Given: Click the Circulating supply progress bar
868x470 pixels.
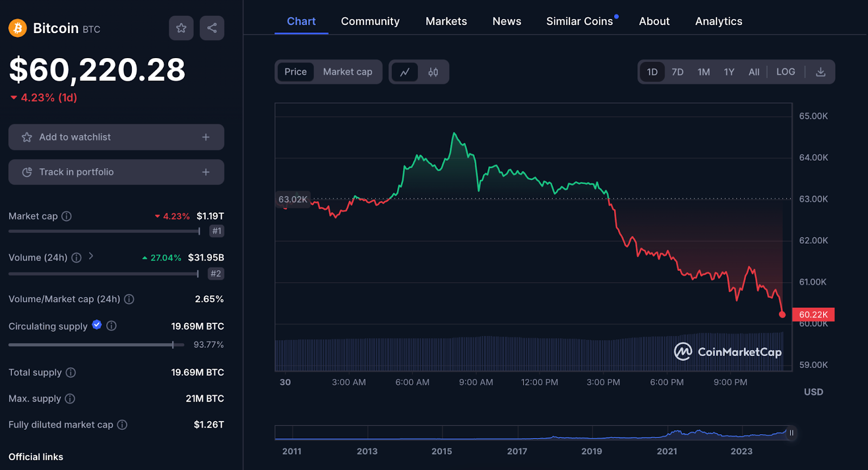Looking at the screenshot, I should (97, 345).
